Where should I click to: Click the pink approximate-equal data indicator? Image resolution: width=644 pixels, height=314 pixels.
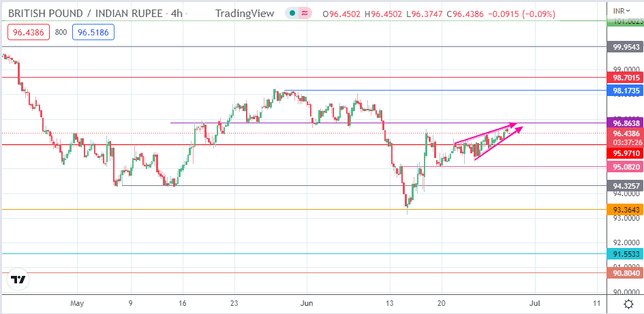coord(305,14)
